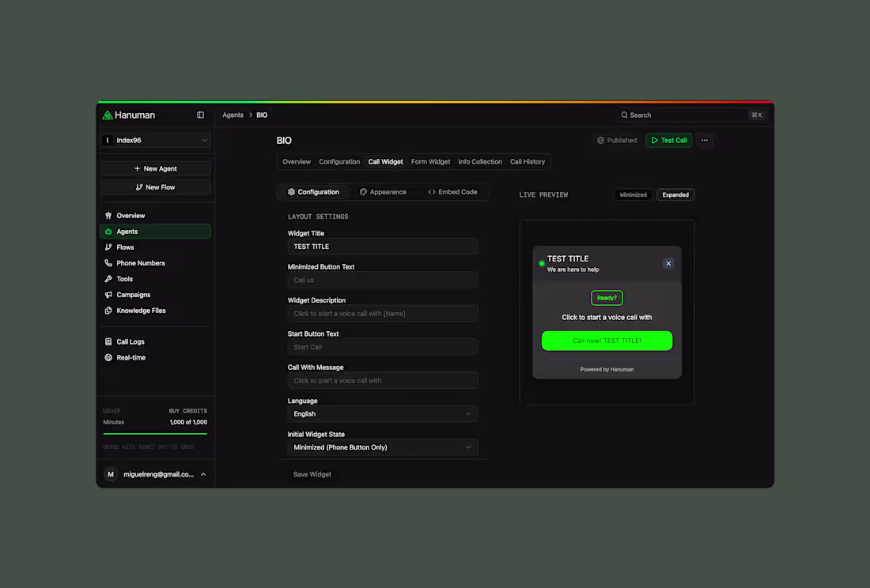
Task: Create a New Agent
Action: [x=155, y=168]
